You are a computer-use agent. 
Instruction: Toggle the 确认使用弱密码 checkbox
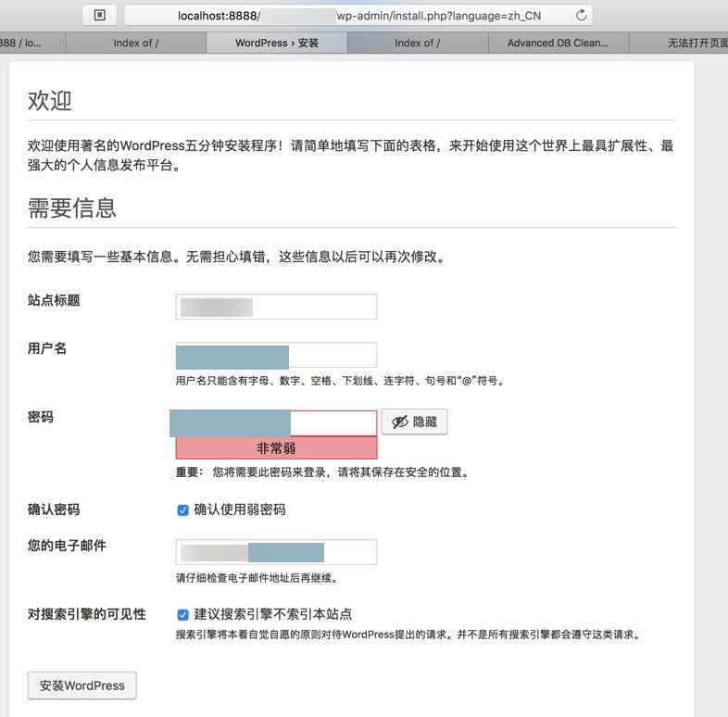pyautogui.click(x=183, y=510)
